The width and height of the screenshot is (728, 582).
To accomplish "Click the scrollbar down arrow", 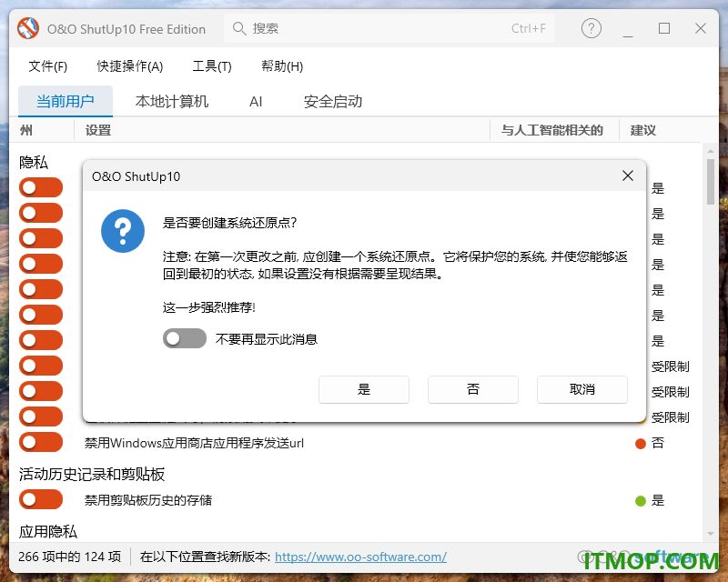I will click(711, 534).
